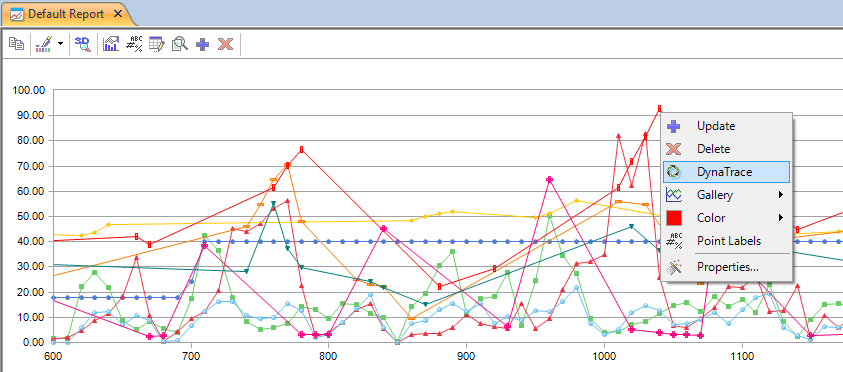Click the 1100 x-axis label

click(742, 356)
